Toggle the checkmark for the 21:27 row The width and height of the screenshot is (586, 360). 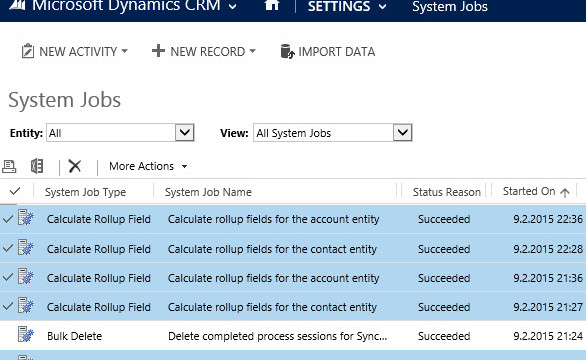point(8,307)
